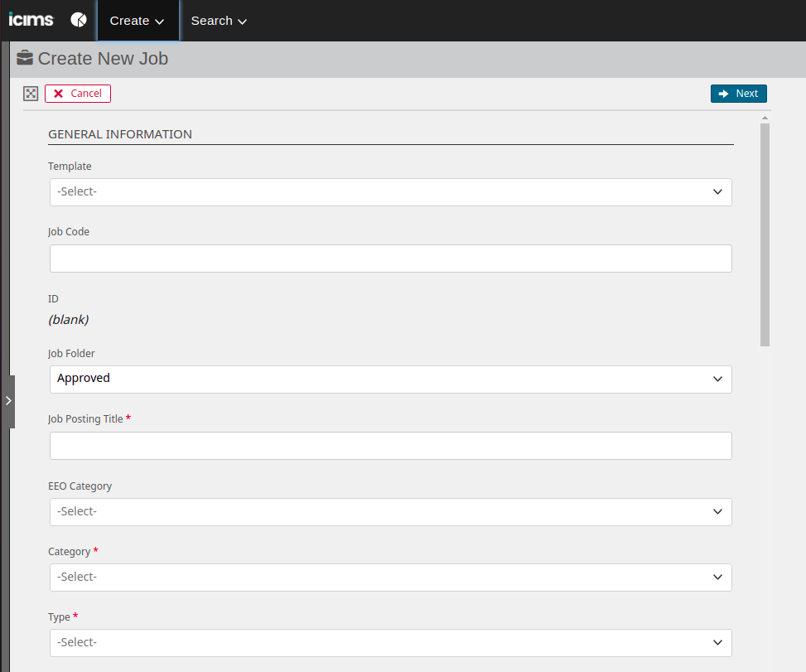Open the Type dropdown
806x672 pixels.
[x=391, y=643]
